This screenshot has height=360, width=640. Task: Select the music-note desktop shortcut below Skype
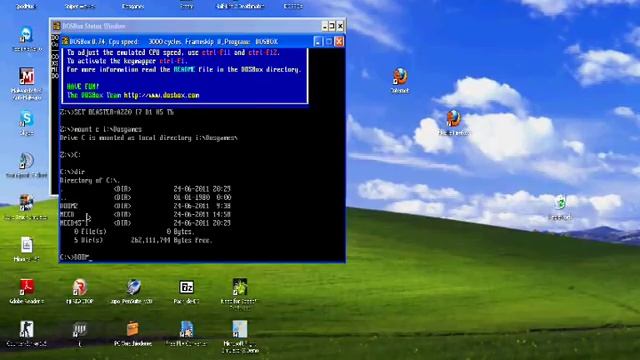[x=27, y=161]
